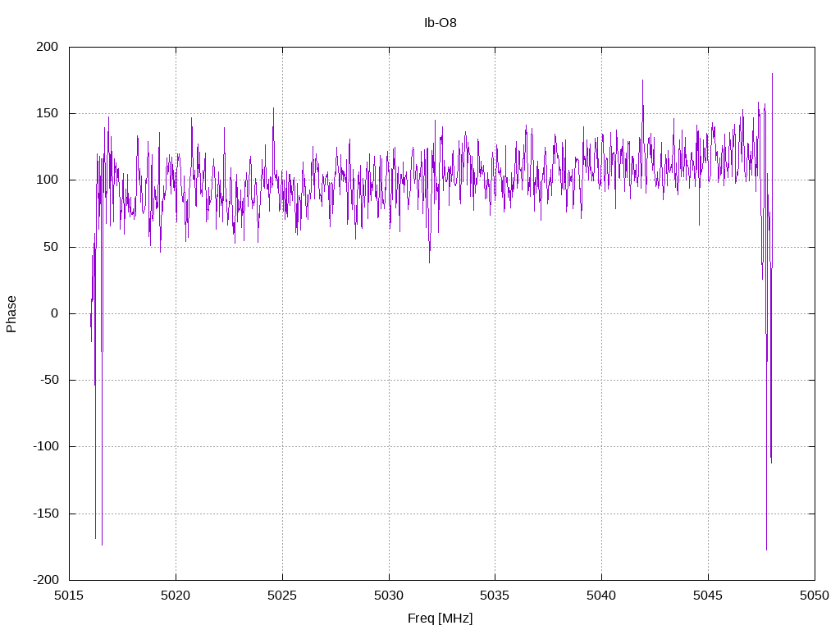Screen dimensions: 840x630
Task: Click the x-axis tick label 5040
Action: click(601, 596)
